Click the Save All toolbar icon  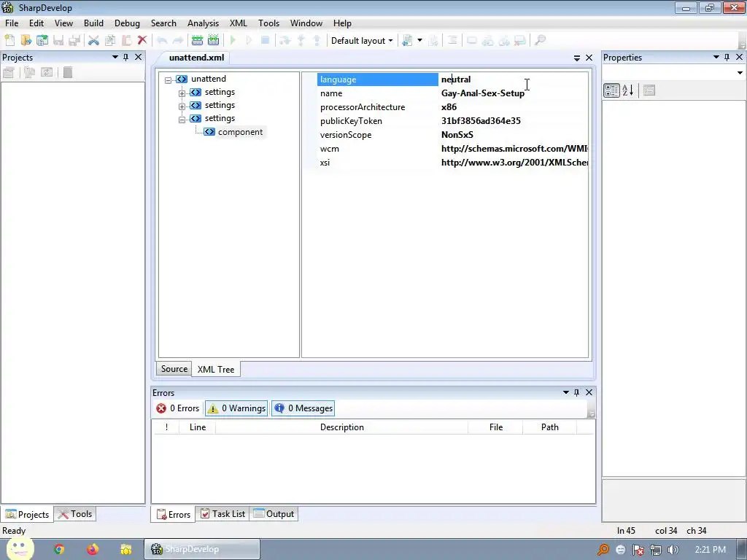click(x=74, y=41)
